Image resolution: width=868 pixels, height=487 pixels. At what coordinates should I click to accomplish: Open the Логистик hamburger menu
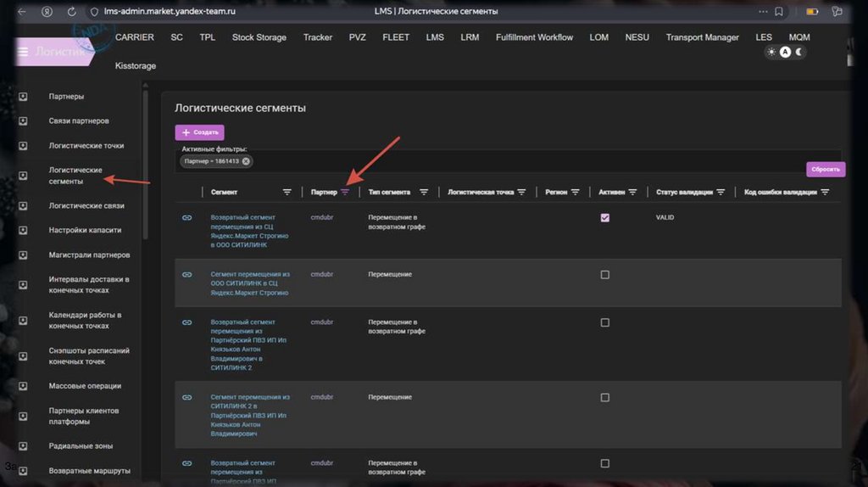click(23, 52)
